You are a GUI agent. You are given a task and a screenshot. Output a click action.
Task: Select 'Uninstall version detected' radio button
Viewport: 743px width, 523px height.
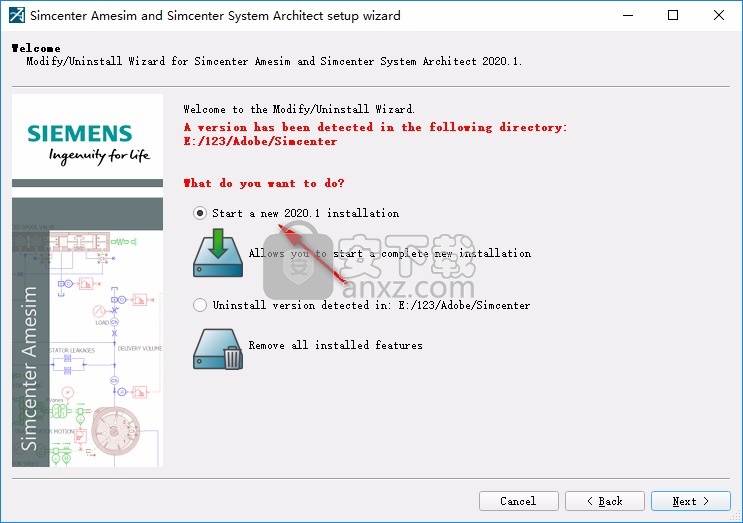[200, 305]
